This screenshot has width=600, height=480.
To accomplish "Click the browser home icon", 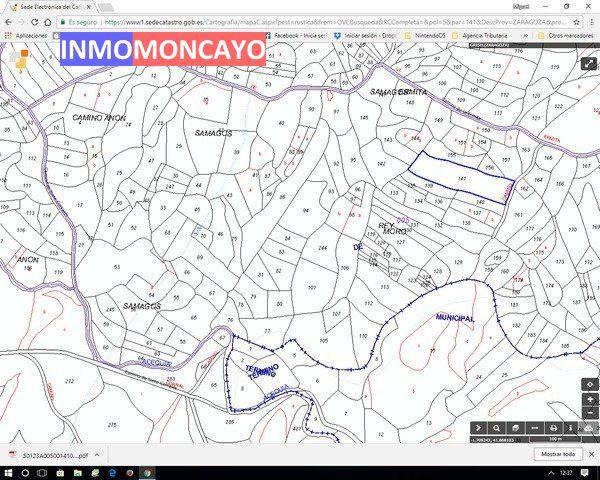I will click(x=48, y=22).
